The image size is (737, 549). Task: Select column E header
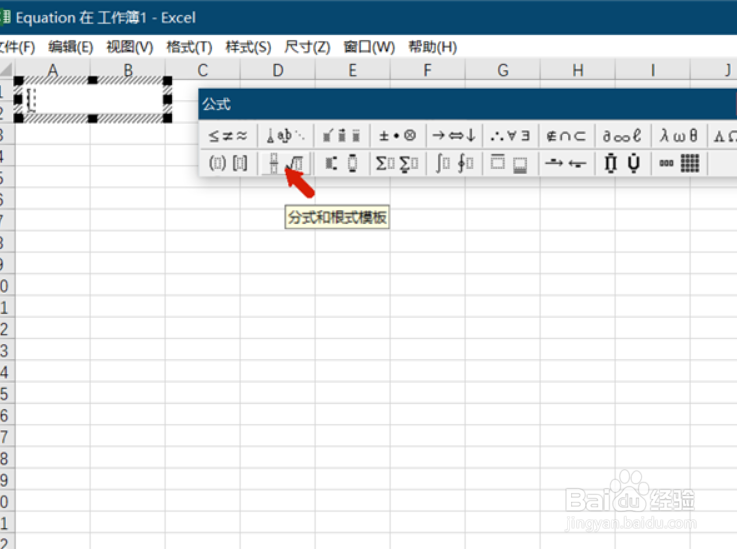[x=353, y=70]
